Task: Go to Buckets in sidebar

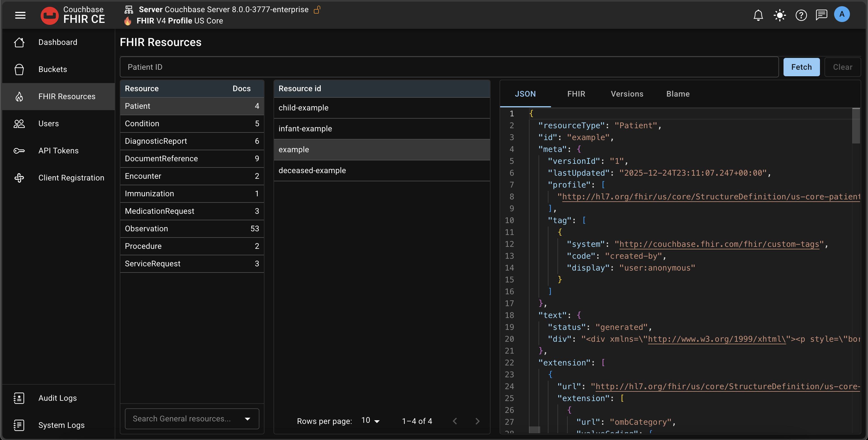Action: click(53, 69)
